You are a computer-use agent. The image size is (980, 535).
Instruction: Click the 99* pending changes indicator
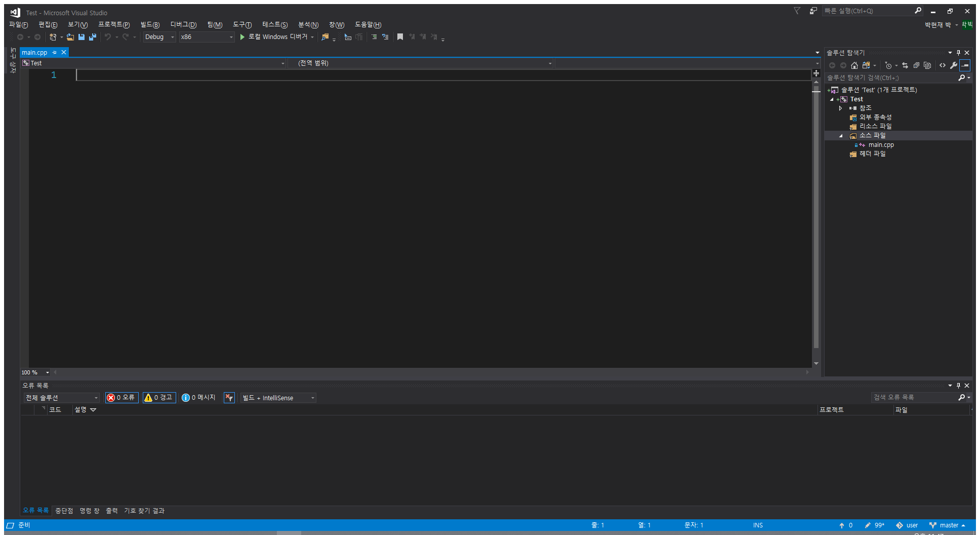coord(875,525)
